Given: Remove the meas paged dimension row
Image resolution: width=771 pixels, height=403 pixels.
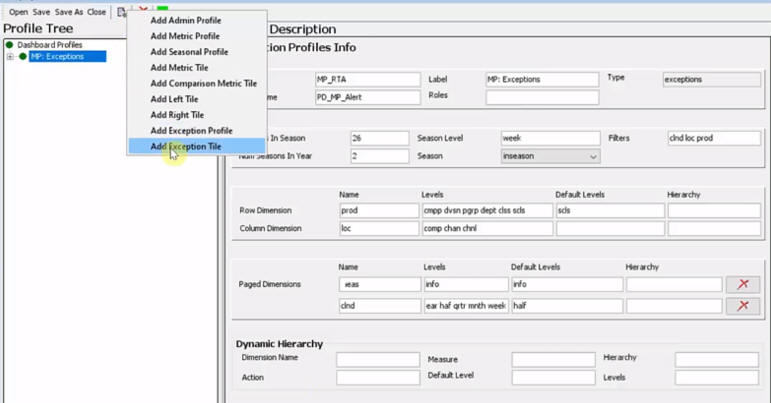Looking at the screenshot, I should tap(743, 284).
